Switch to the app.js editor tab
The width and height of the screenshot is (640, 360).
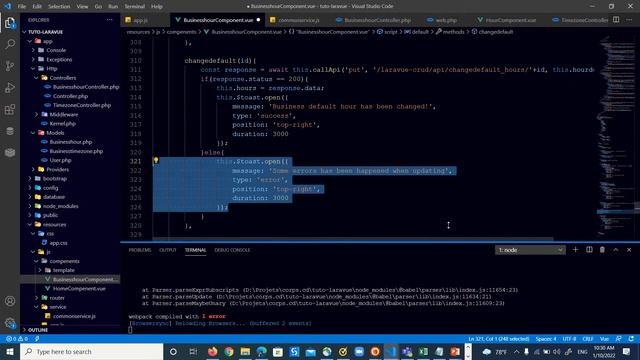(x=140, y=20)
